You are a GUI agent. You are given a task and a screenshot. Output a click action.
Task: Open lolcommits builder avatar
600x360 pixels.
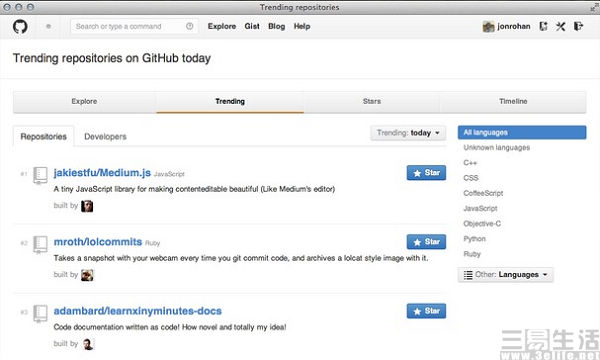pos(87,275)
